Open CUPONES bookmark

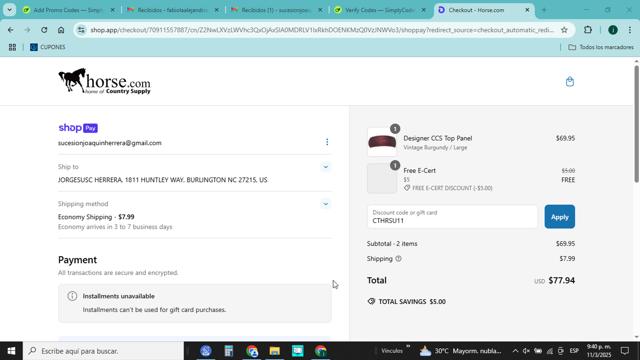48,47
